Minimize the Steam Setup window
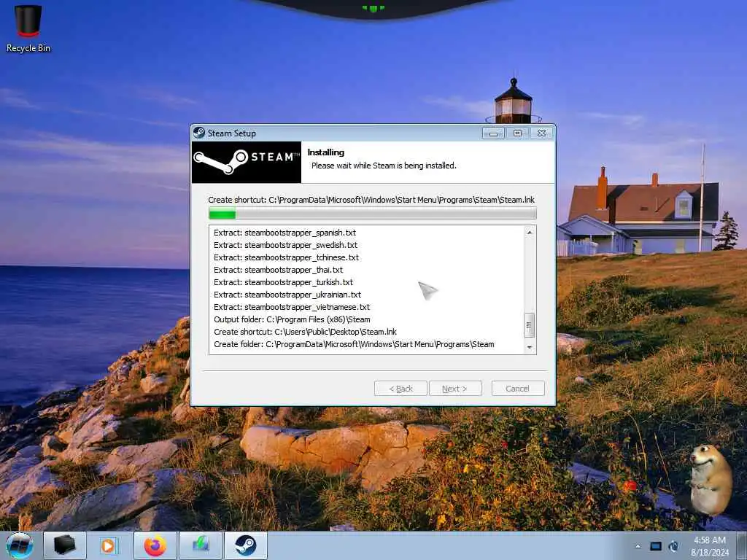The image size is (747, 560). pos(494,133)
